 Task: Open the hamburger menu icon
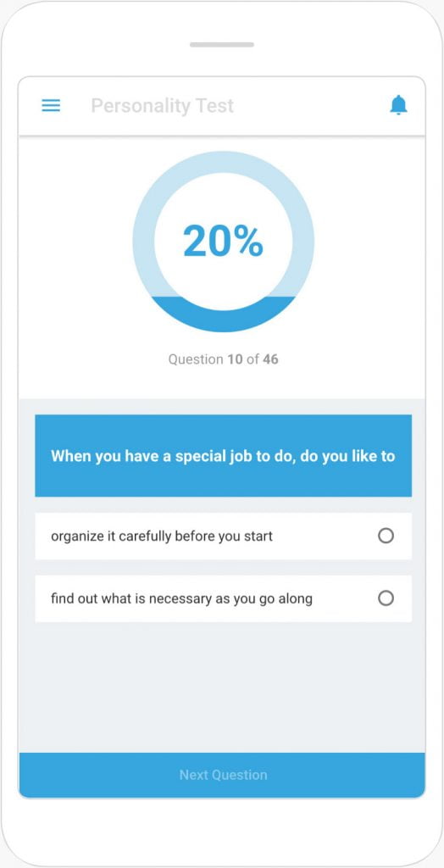51,106
